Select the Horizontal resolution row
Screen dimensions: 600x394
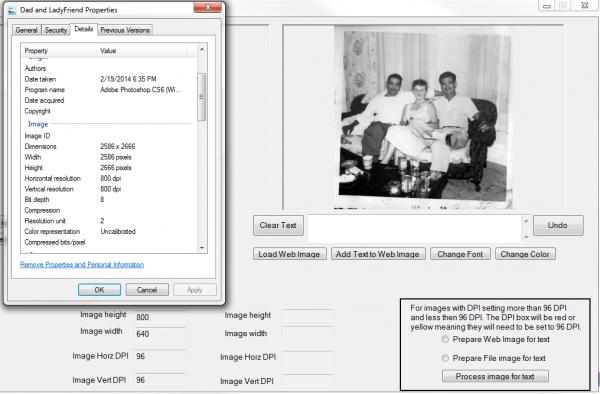109,178
